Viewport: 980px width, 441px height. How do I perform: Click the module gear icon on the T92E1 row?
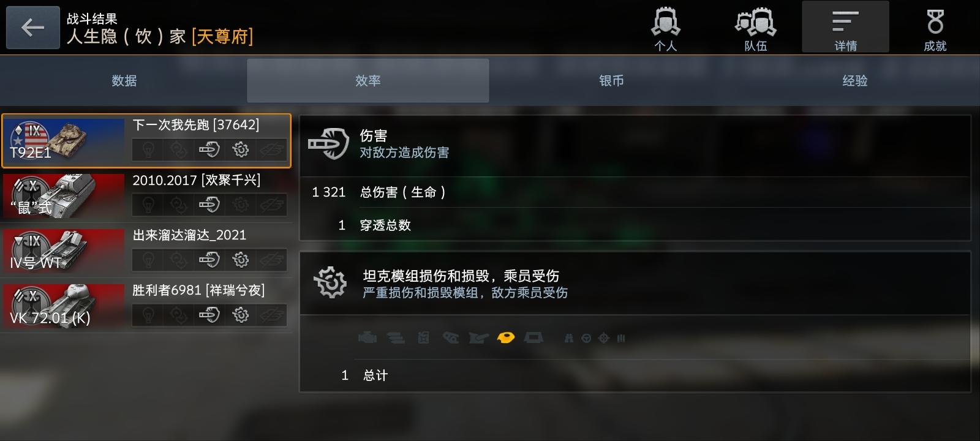241,149
